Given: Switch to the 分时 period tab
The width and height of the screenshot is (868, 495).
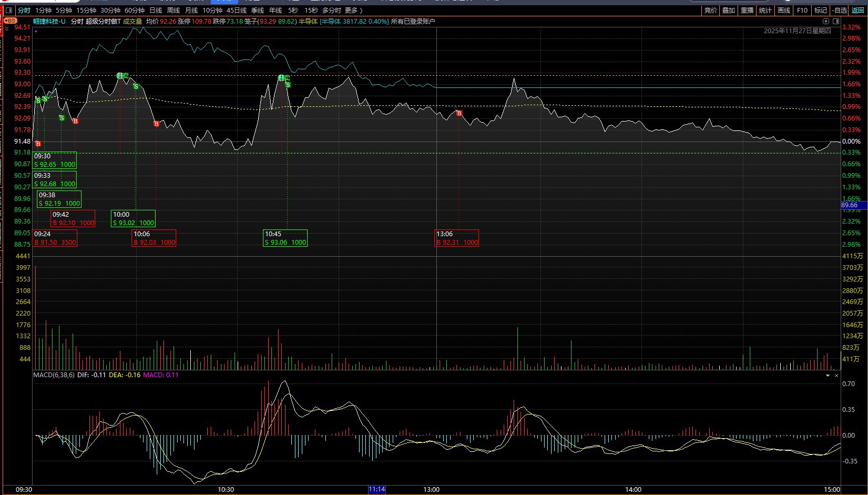Looking at the screenshot, I should pos(24,11).
